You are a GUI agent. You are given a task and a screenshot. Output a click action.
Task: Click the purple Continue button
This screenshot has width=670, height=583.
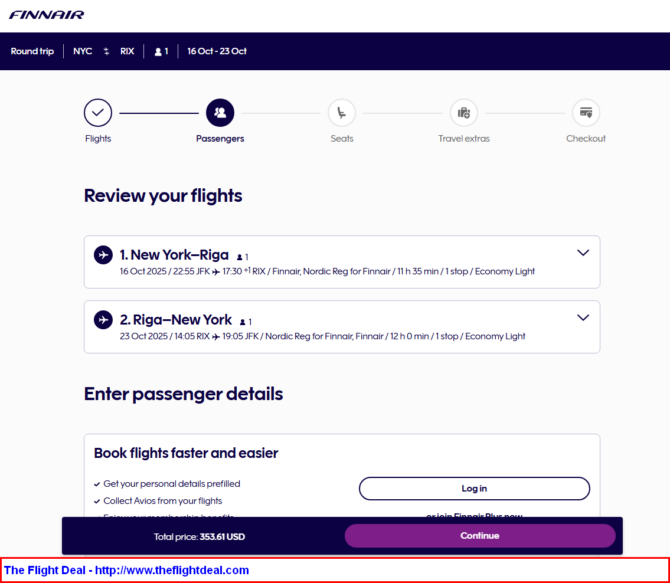coord(480,536)
